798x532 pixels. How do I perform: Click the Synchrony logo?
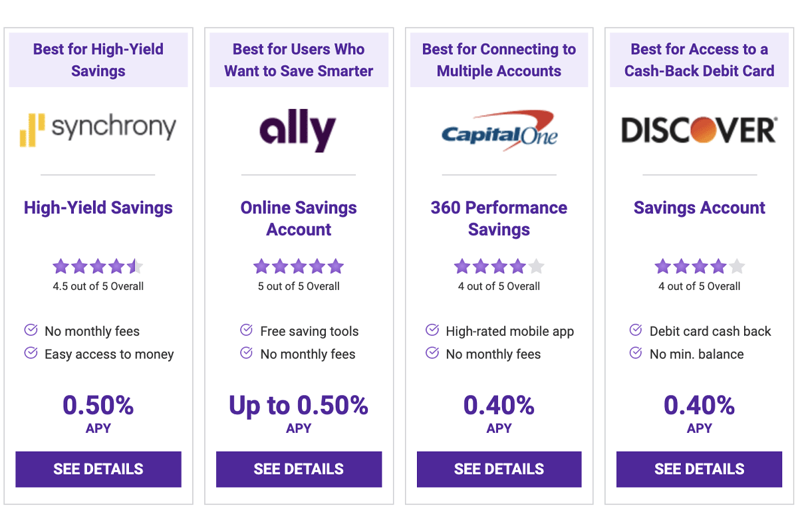[x=98, y=129]
